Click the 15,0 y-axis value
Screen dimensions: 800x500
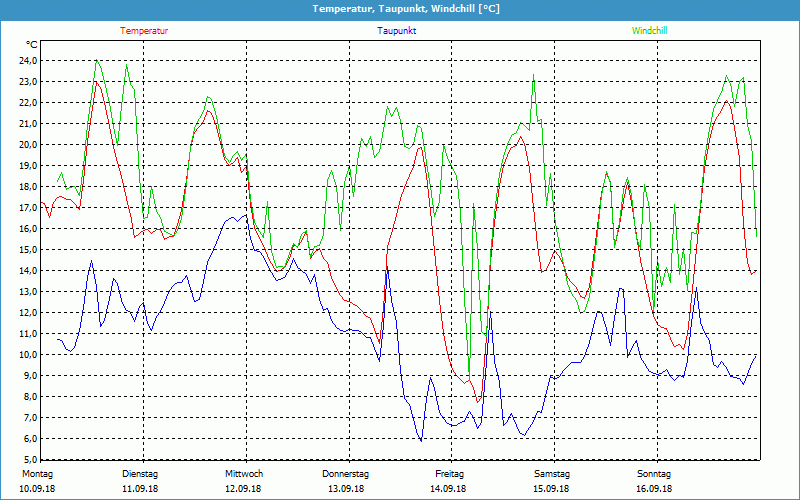point(29,249)
